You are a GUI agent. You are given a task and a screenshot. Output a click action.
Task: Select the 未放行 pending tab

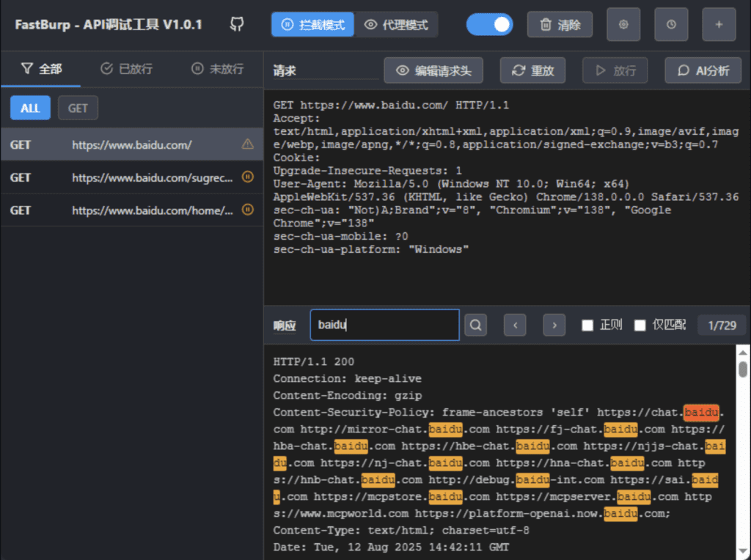point(217,69)
